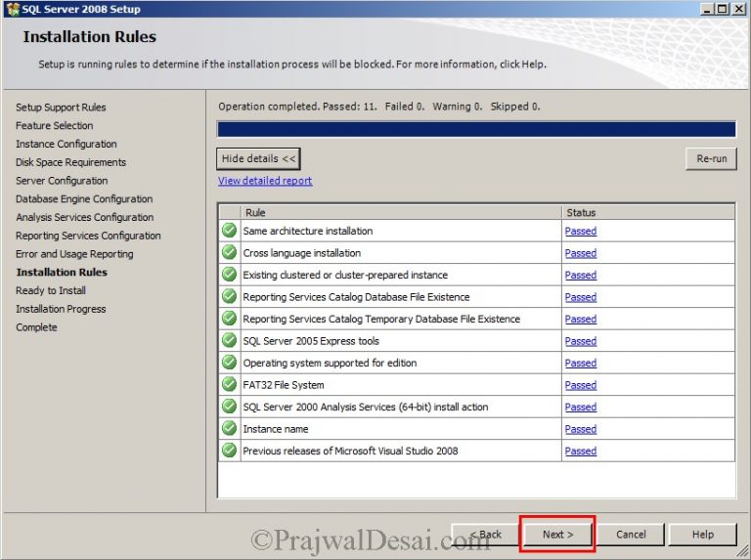This screenshot has height=560, width=751.
Task: Open Passed link for Instance name
Action: [x=581, y=429]
